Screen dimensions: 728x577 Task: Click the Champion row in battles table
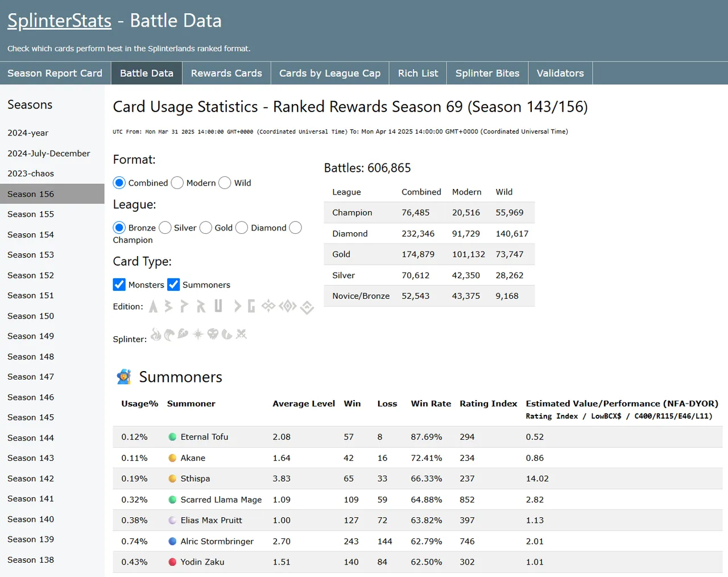coord(429,212)
